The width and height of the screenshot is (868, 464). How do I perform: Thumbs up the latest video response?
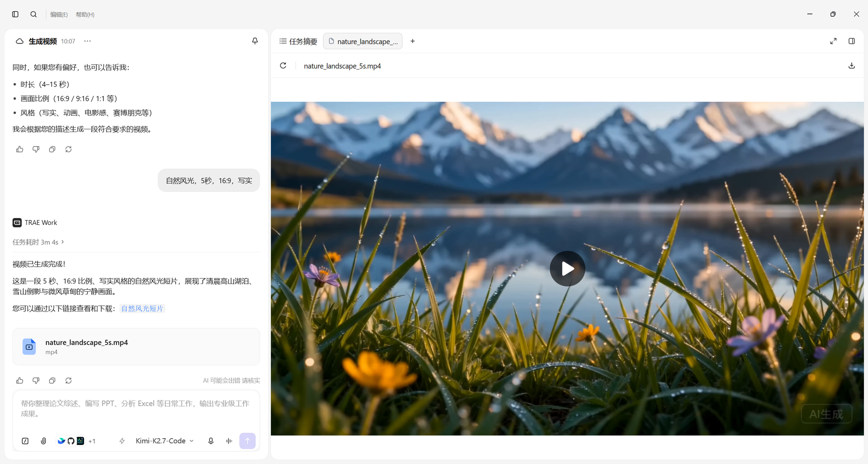tap(19, 380)
